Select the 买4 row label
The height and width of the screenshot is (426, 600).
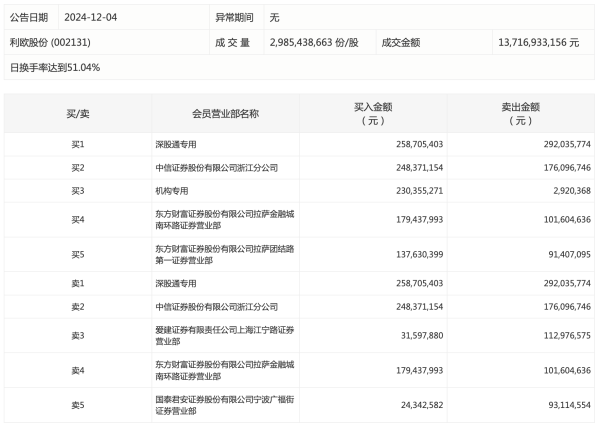click(x=78, y=220)
